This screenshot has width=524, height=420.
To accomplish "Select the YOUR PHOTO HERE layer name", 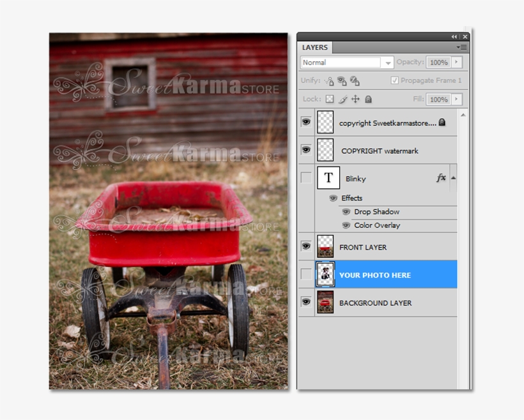I will 375,276.
